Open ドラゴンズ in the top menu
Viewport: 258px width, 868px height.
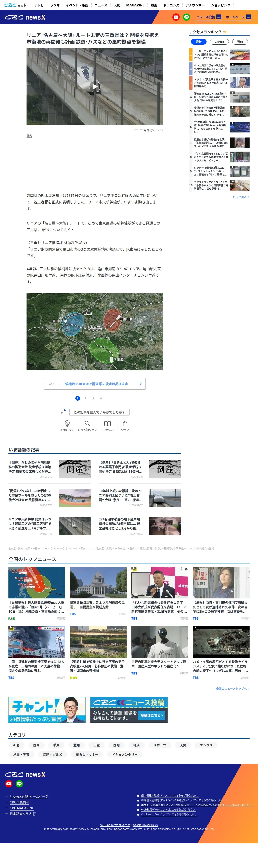click(x=171, y=5)
